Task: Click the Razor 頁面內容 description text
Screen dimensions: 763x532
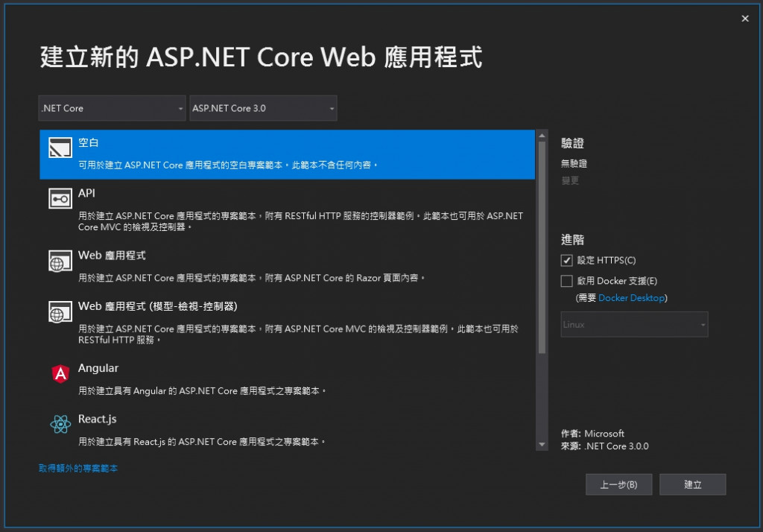Action: click(x=252, y=278)
